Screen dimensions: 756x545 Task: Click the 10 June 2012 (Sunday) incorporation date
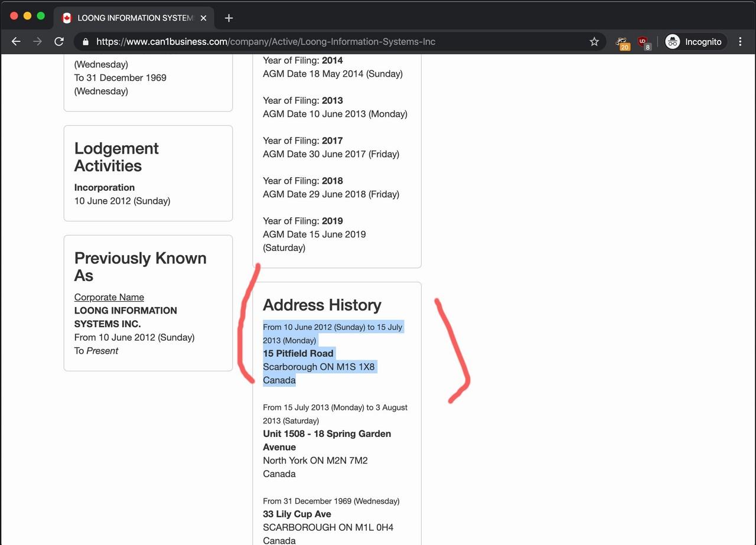(122, 201)
